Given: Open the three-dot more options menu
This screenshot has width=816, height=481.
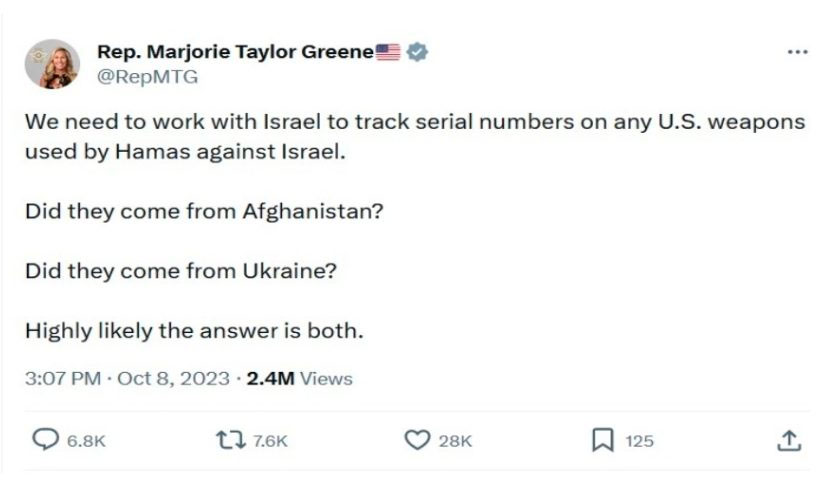Looking at the screenshot, I should (x=796, y=53).
